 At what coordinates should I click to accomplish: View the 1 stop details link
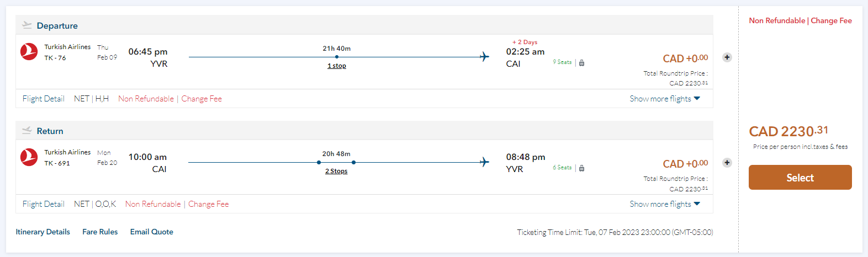[337, 66]
